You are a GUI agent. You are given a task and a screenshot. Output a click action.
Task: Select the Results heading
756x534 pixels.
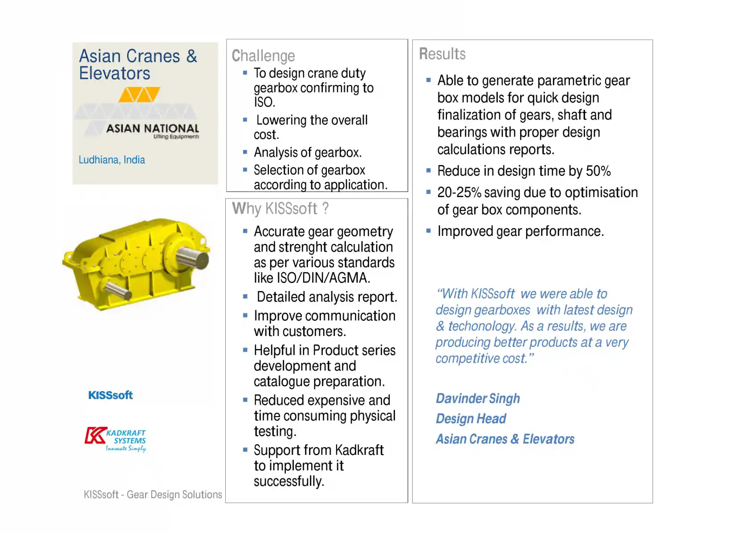click(x=442, y=54)
